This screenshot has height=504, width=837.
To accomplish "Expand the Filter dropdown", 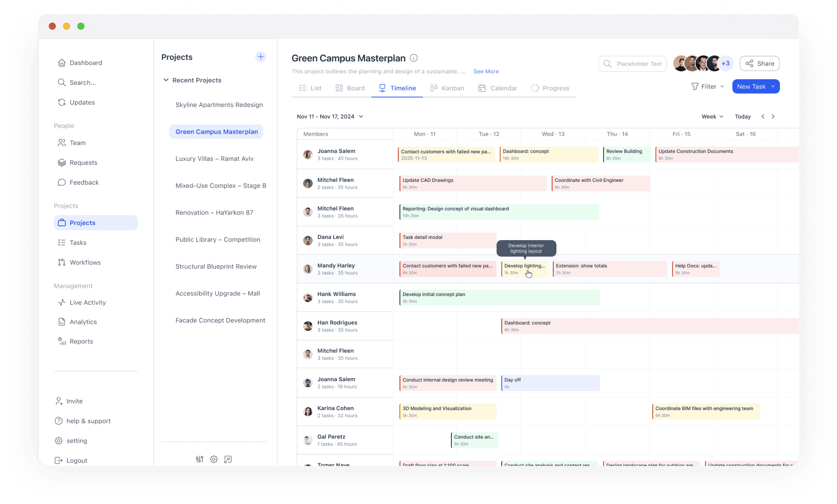I will [x=708, y=86].
